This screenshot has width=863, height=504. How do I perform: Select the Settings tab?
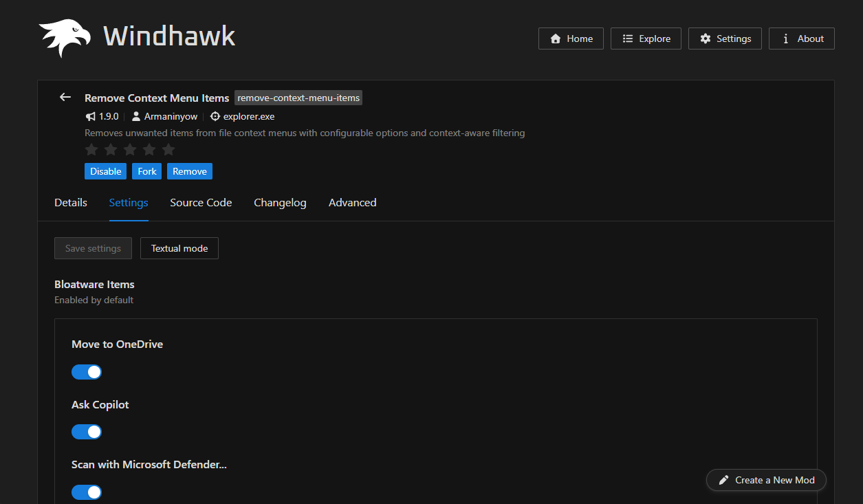129,203
